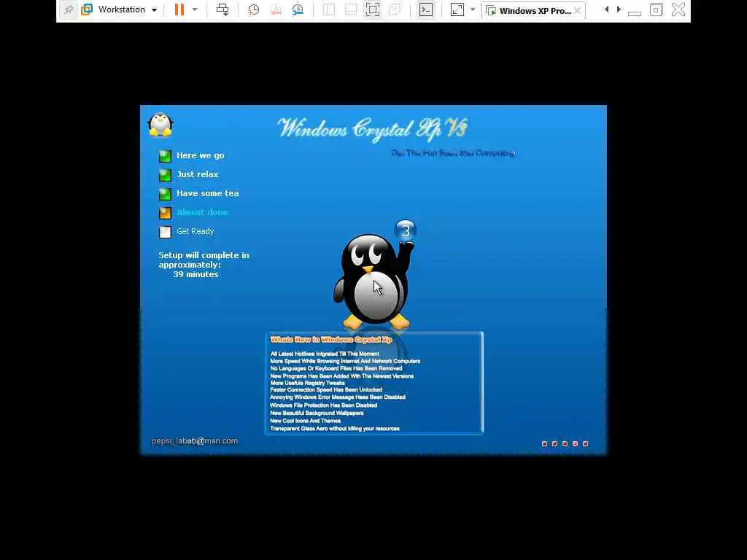Click the white box beside Get Ready
747x560 pixels.
click(x=165, y=232)
